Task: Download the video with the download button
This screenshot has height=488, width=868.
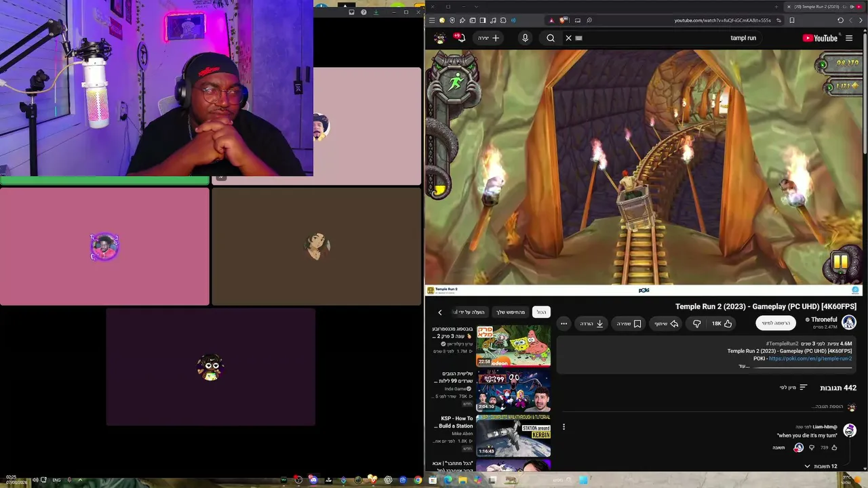Action: pyautogui.click(x=592, y=323)
